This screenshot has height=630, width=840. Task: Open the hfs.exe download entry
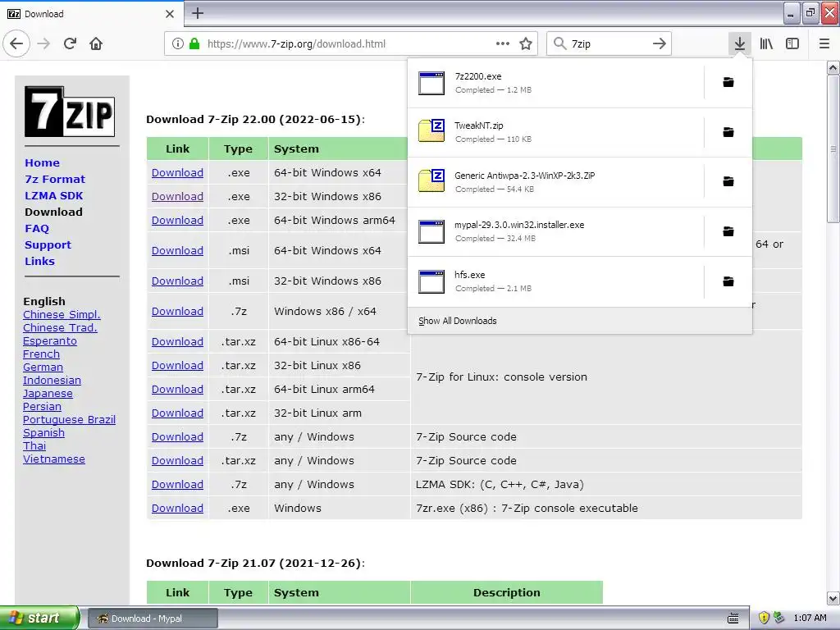[555, 281]
